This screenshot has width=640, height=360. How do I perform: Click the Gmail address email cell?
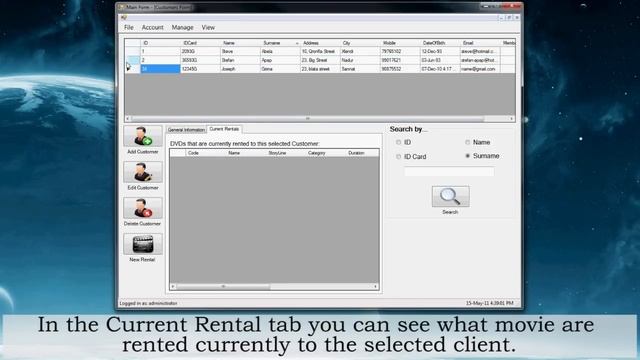480,69
